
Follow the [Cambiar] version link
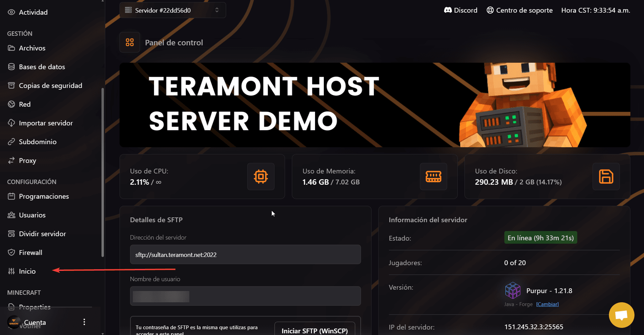pyautogui.click(x=547, y=304)
